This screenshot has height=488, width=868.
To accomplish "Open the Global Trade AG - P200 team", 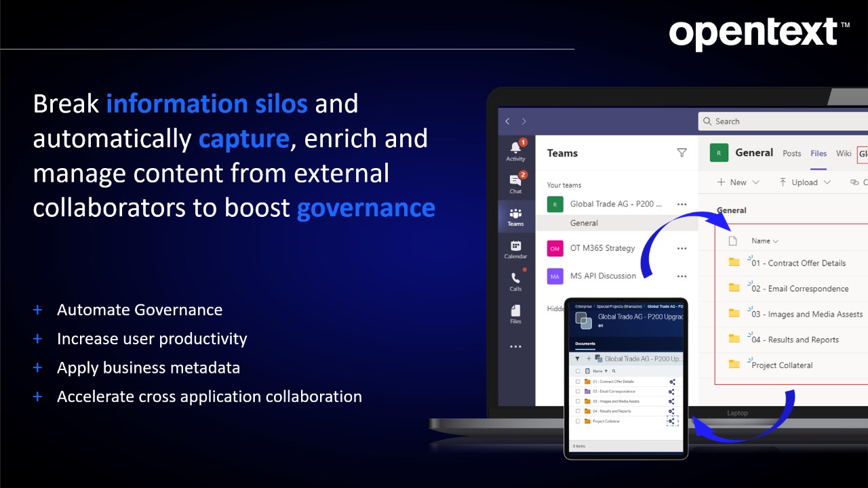I will click(616, 204).
